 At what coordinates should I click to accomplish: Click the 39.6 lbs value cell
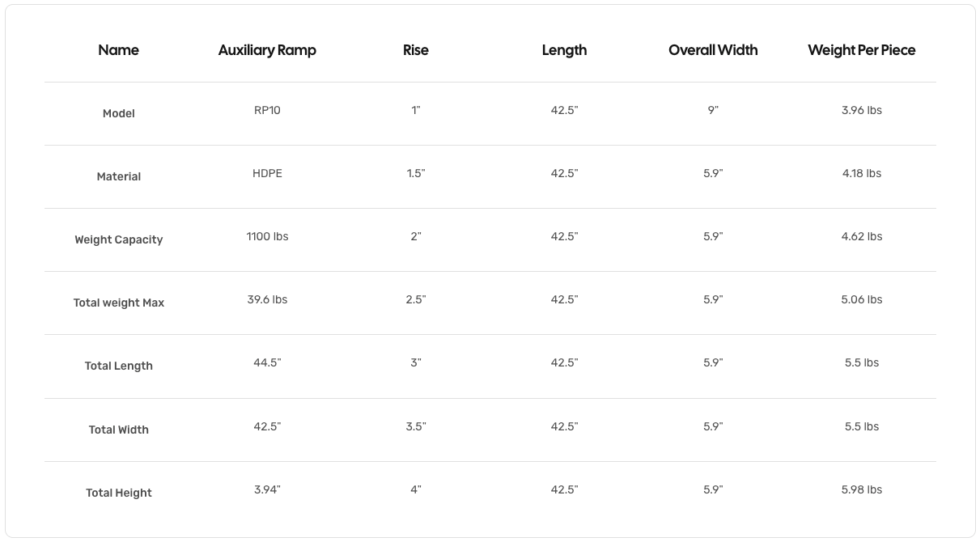tap(267, 299)
